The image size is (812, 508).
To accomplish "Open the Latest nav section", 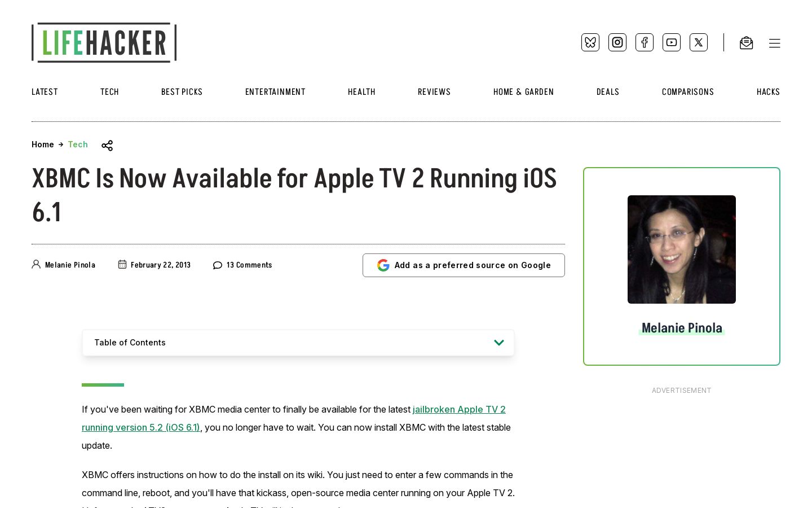I will coord(45,92).
